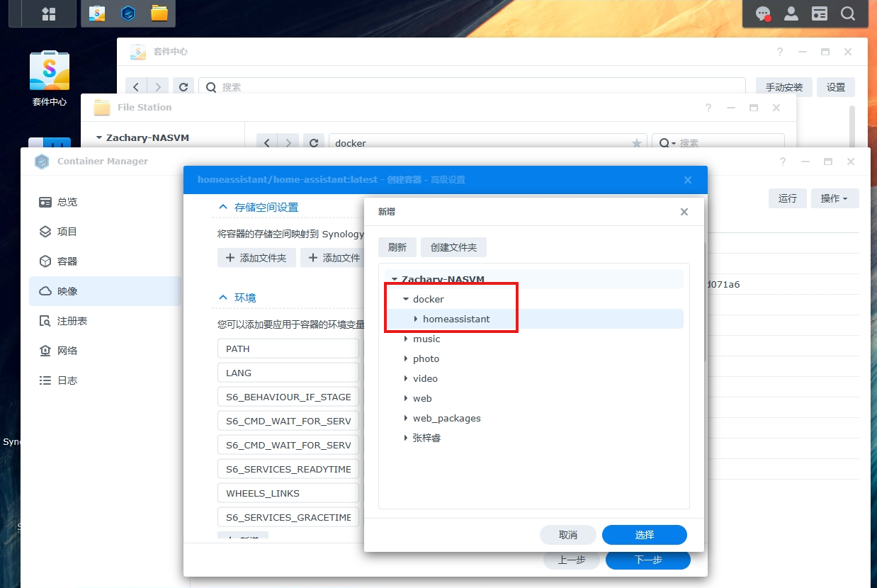This screenshot has width=877, height=588.
Task: Select the web_packages folder in the tree
Action: click(447, 418)
